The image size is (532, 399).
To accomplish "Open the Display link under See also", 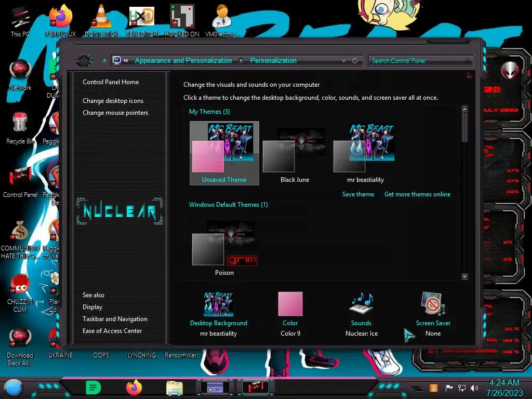I will coord(92,307).
